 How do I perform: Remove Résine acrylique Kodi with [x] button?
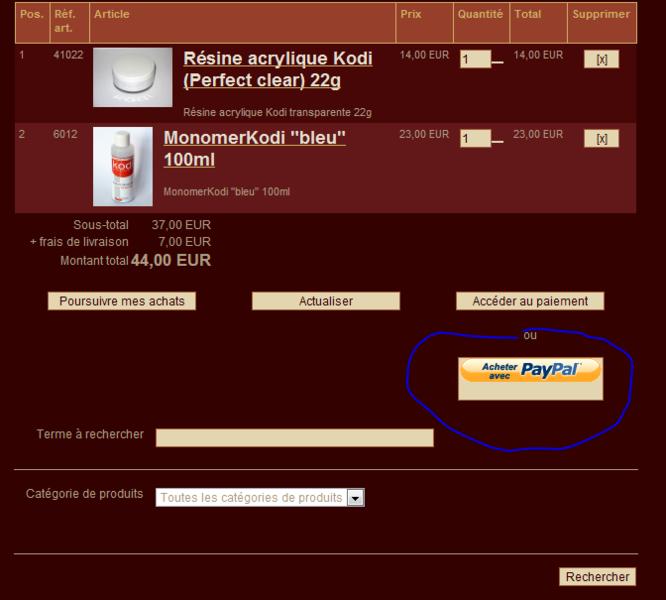pos(601,59)
